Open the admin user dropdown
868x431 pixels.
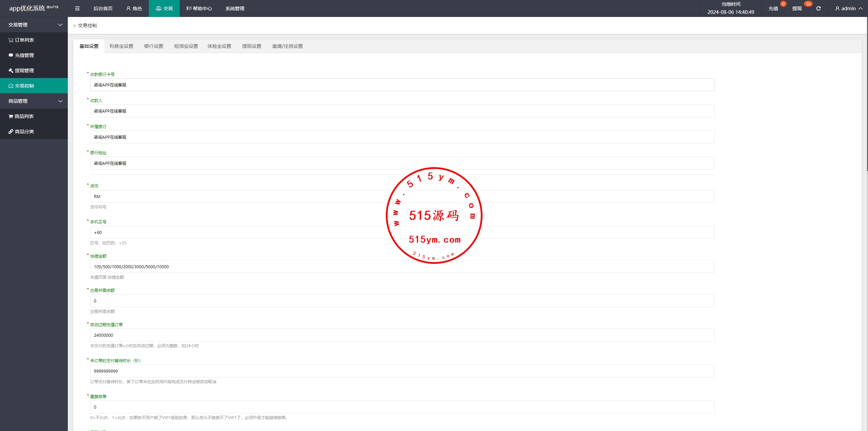click(x=849, y=8)
